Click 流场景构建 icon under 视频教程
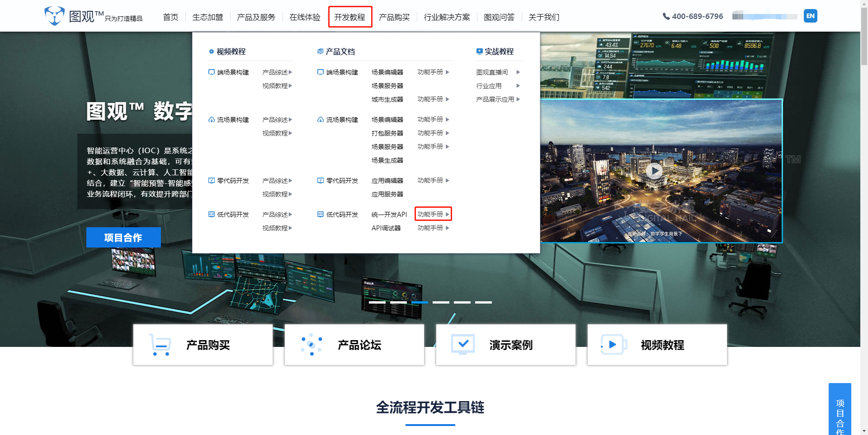Screen dimensions: 868x435 (211, 120)
